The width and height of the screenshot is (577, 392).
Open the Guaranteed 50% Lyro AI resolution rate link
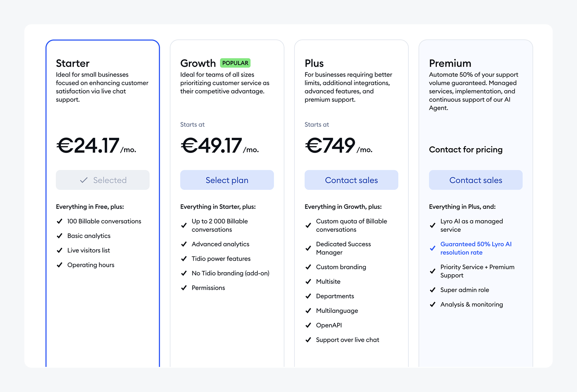click(476, 248)
